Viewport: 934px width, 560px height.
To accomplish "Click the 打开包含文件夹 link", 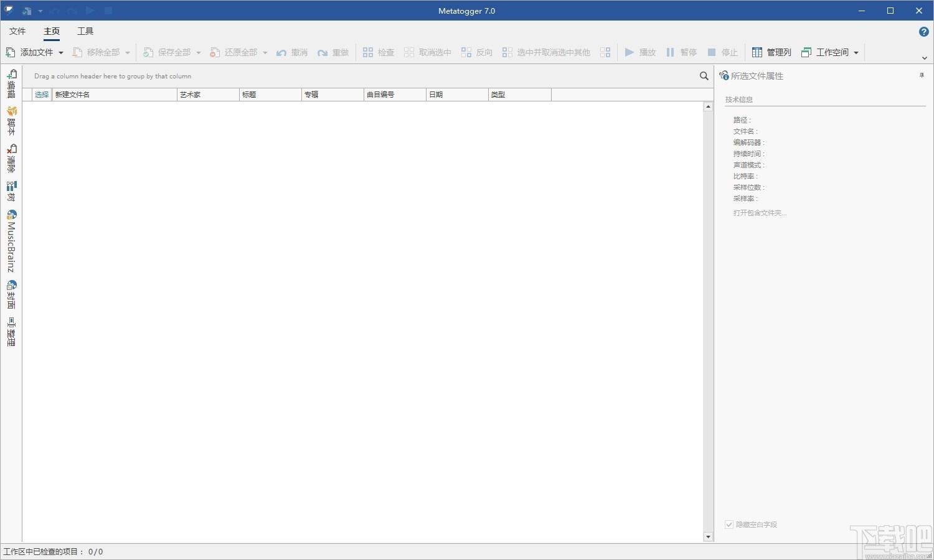I will pos(760,213).
